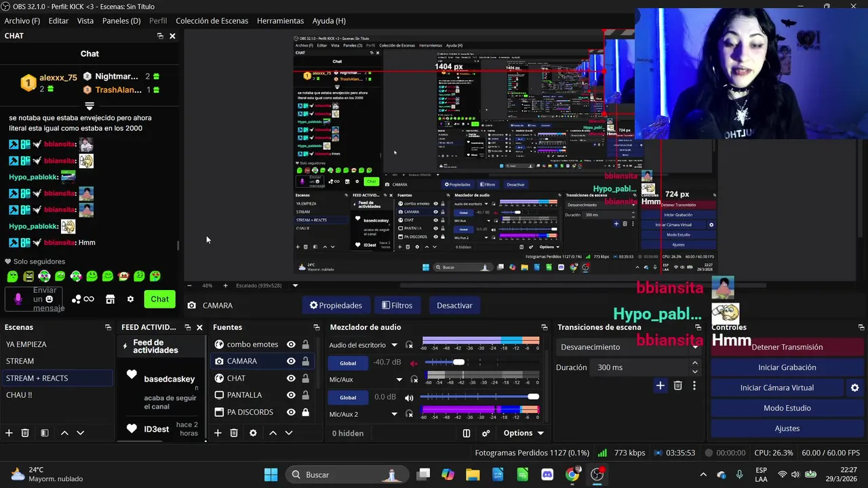Open the mixer Options dropdown
This screenshot has width=868, height=488.
523,433
